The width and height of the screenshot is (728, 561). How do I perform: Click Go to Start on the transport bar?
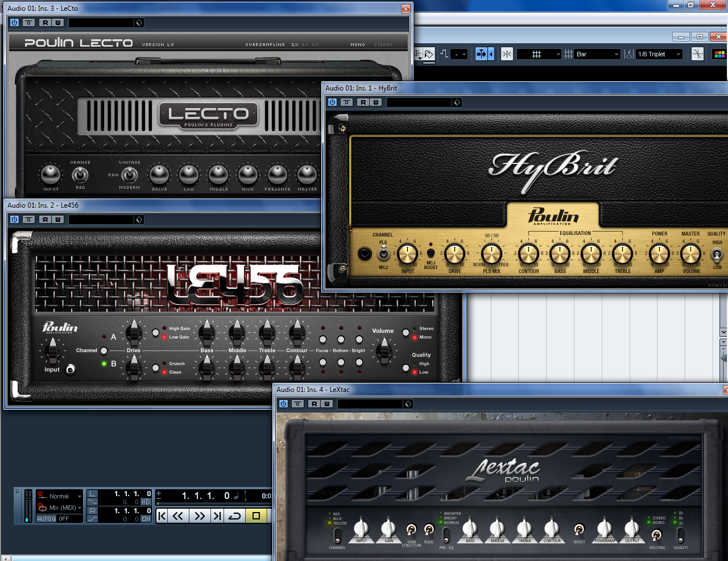(162, 515)
